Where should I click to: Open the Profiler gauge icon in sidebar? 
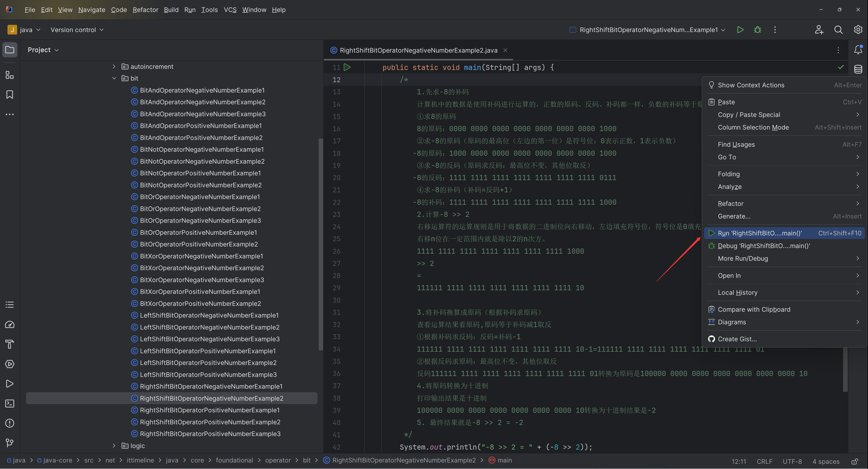[x=10, y=325]
